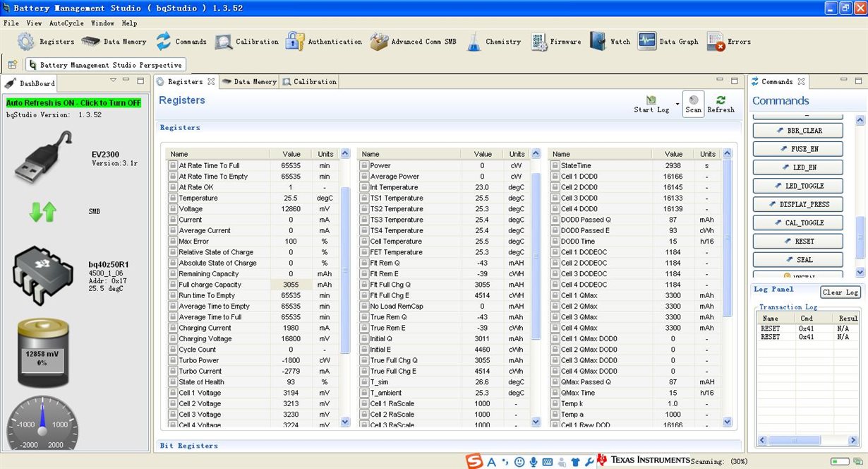Click the bq40z50R1 chip image
The image size is (868, 469).
click(x=44, y=276)
